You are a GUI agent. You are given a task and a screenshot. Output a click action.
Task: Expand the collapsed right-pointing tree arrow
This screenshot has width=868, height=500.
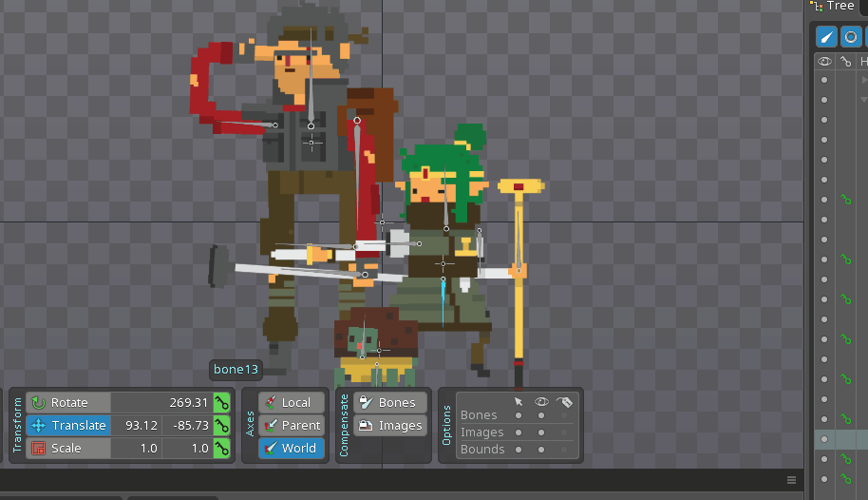[864, 80]
